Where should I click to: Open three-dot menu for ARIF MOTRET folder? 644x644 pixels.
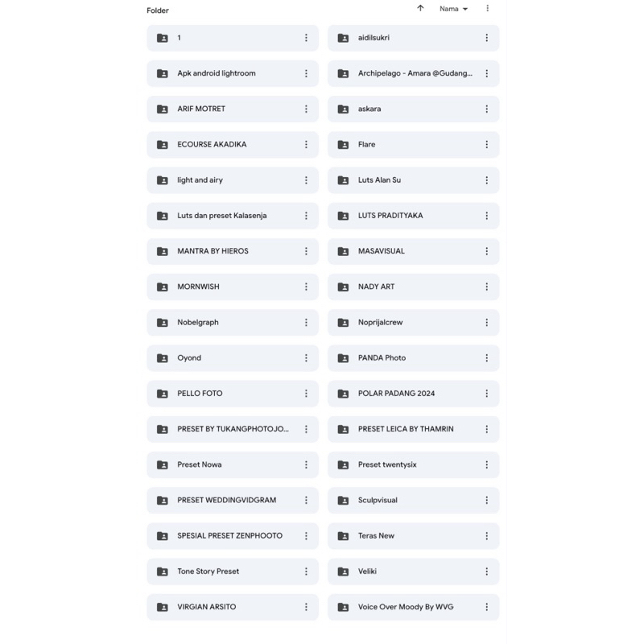coord(306,109)
